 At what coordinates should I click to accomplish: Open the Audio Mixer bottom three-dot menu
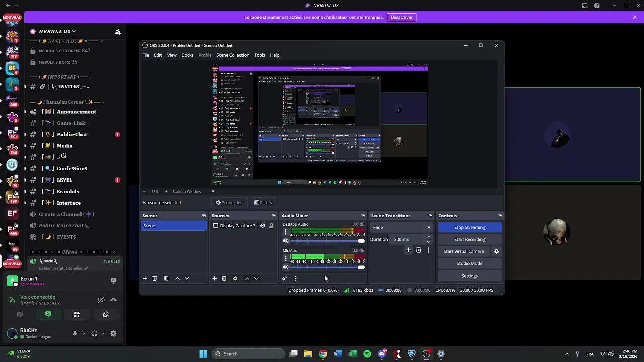pyautogui.click(x=296, y=278)
